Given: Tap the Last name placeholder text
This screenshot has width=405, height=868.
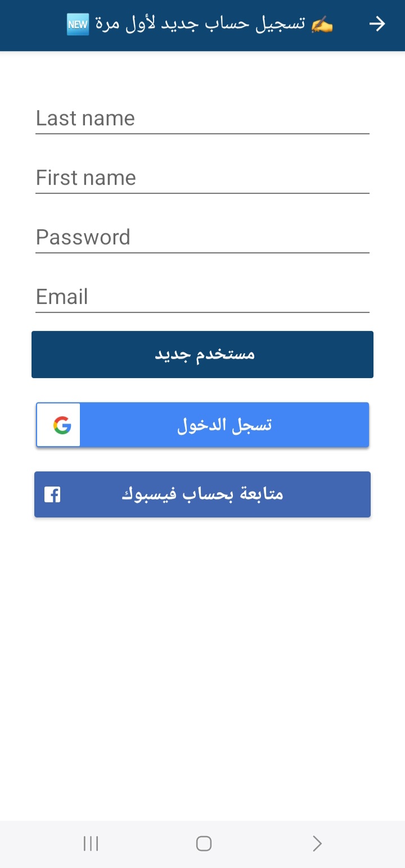Looking at the screenshot, I should click(85, 118).
